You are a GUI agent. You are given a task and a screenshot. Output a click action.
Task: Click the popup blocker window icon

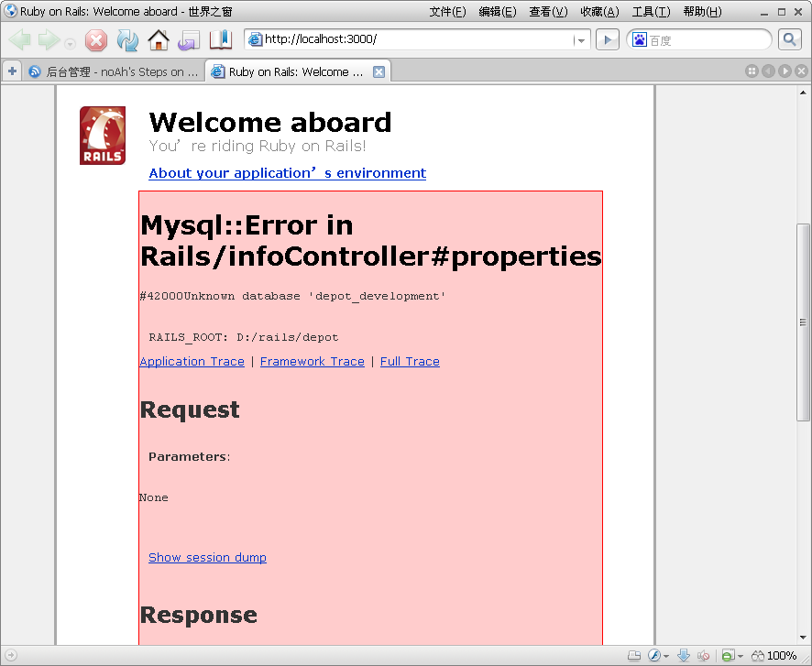point(728,656)
